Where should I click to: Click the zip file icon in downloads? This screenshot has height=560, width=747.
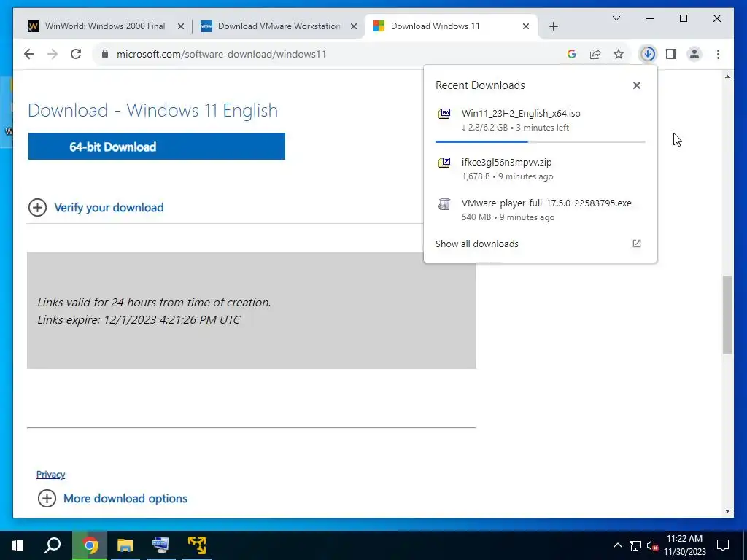[444, 163]
